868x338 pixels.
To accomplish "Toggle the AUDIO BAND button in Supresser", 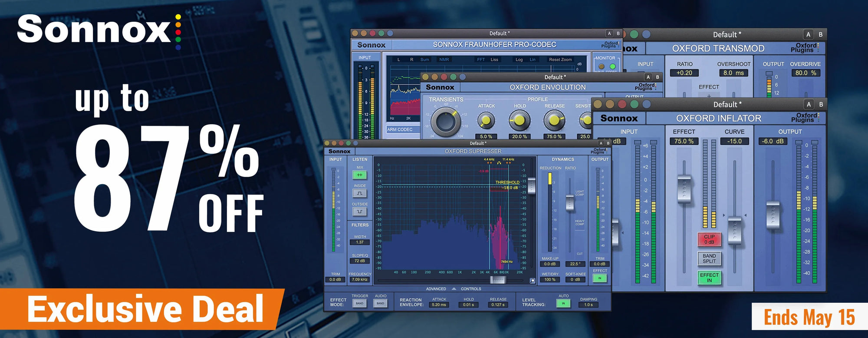I will point(381,303).
